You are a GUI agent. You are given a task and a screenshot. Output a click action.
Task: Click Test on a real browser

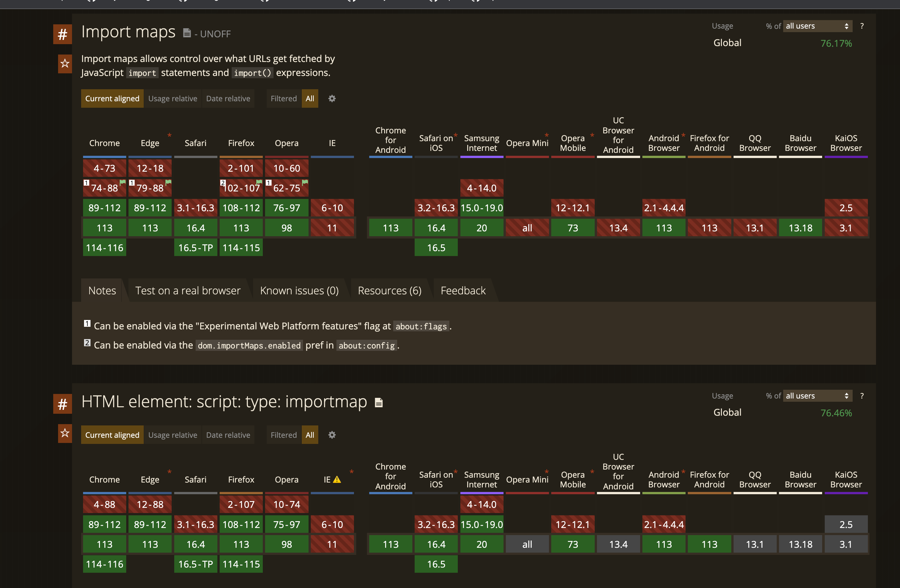[x=188, y=290]
